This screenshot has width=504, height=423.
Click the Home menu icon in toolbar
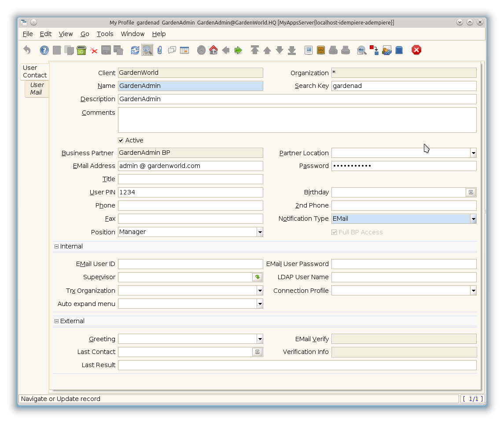coord(213,50)
